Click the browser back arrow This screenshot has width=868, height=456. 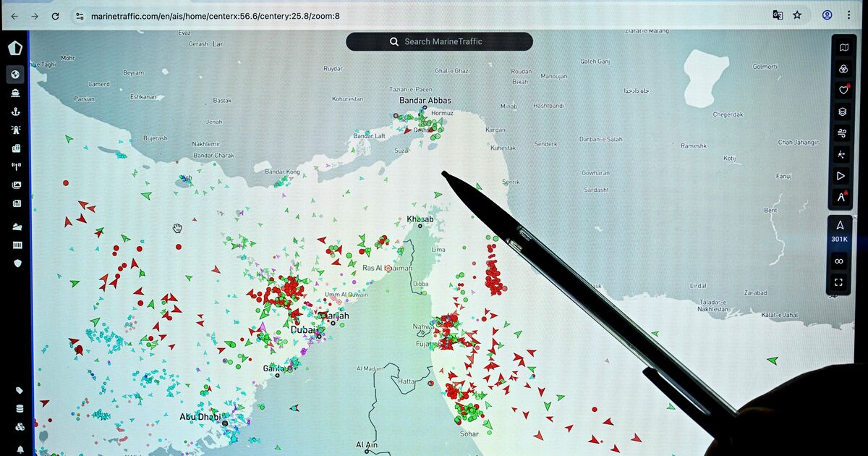[14, 16]
